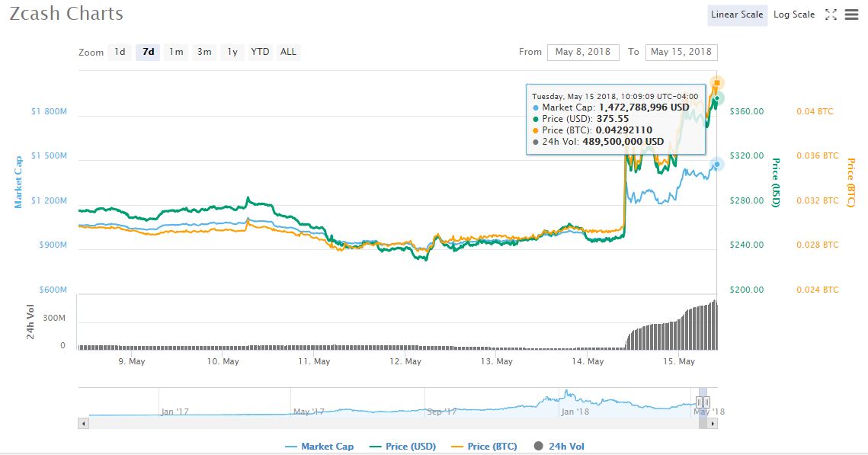Open the chart hamburger menu icon
Screen dimensions: 868x455
point(851,15)
